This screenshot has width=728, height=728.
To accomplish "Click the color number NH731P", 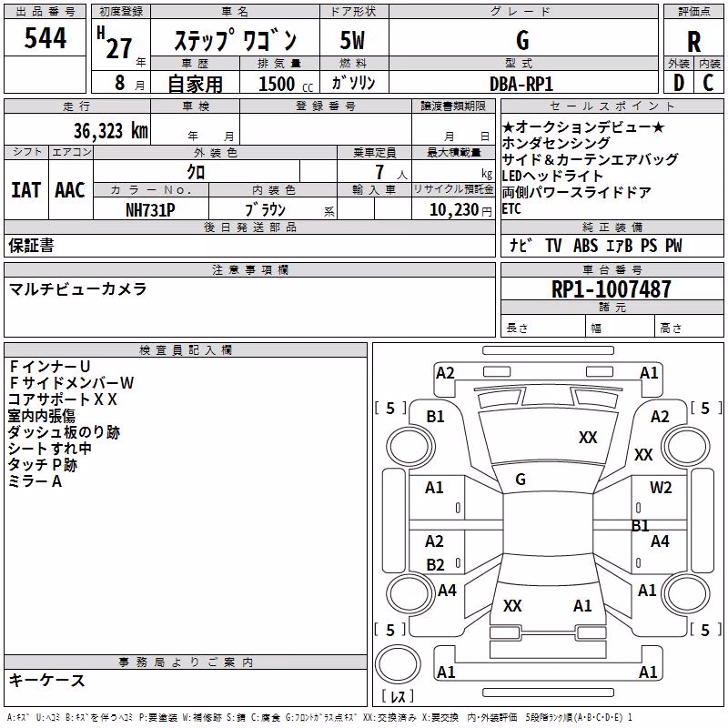I will click(x=150, y=210).
